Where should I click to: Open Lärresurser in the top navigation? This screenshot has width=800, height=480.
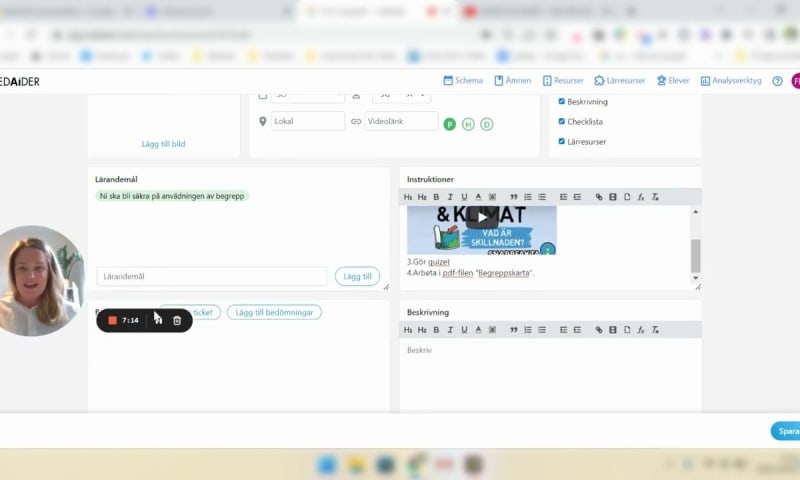[619, 81]
